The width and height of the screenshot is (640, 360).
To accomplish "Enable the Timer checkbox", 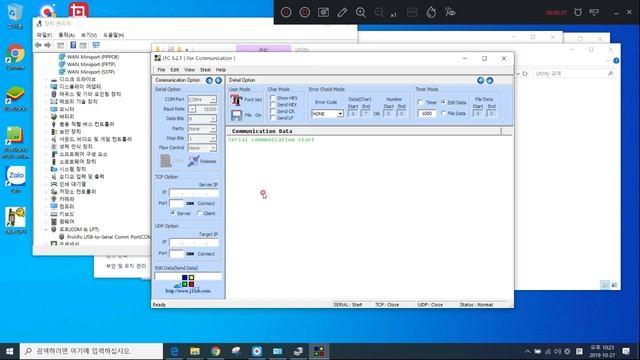I will 421,102.
